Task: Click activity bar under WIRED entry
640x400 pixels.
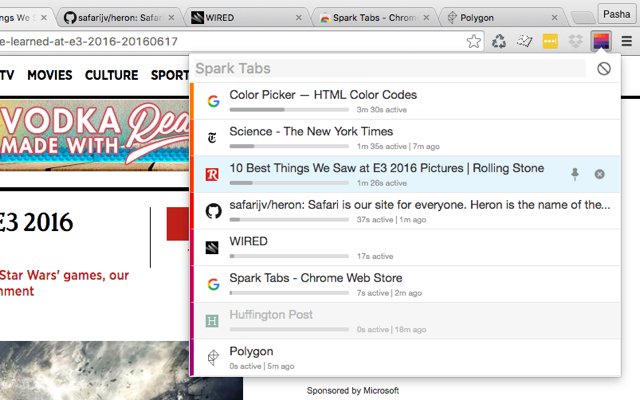Action: [x=289, y=256]
